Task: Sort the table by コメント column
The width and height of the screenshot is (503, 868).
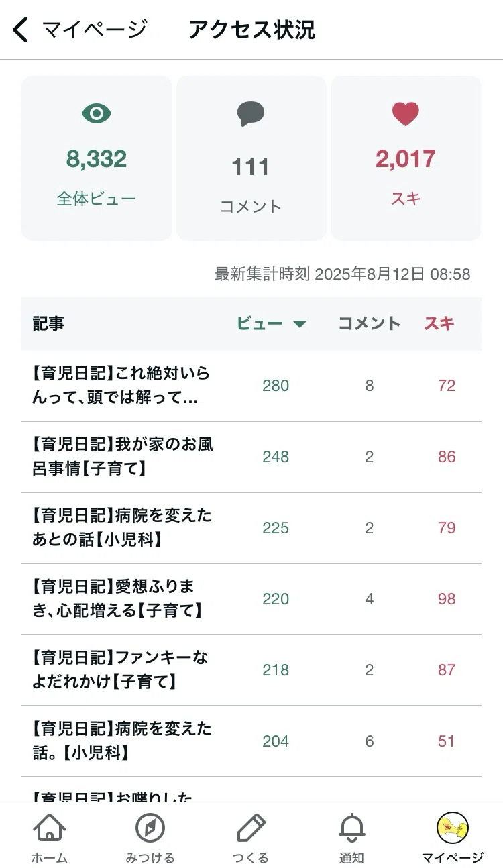Action: 369,323
